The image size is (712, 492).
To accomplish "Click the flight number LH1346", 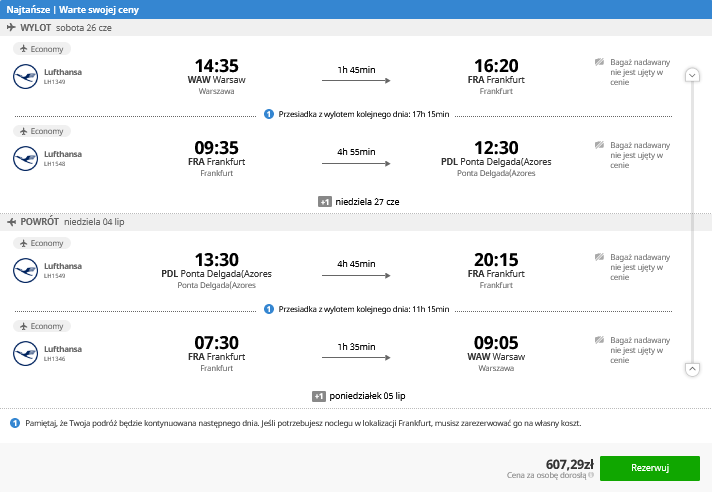I will point(54,359).
